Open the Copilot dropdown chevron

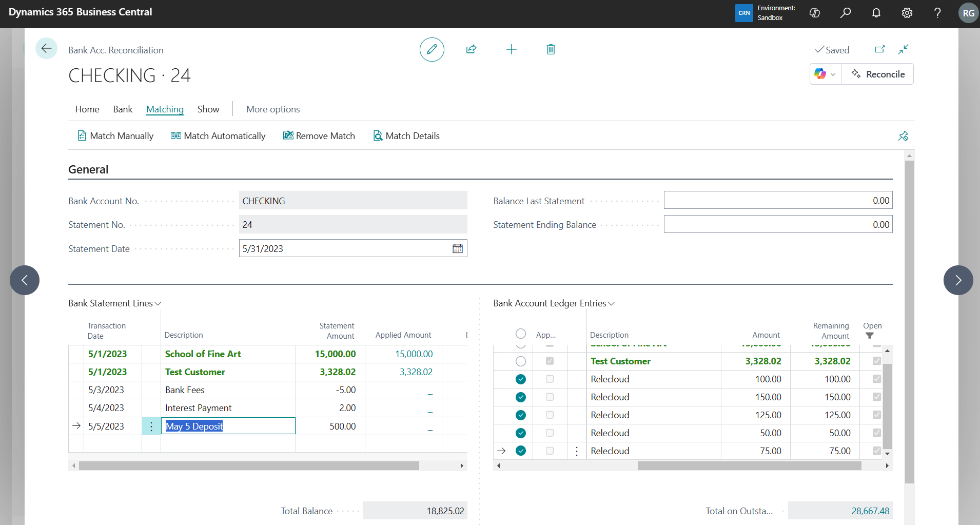833,74
